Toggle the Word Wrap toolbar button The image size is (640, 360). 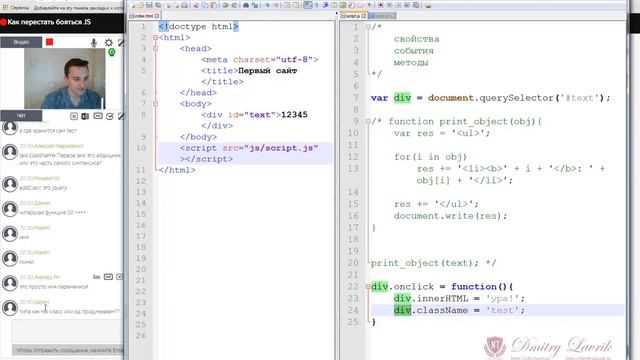point(307,5)
